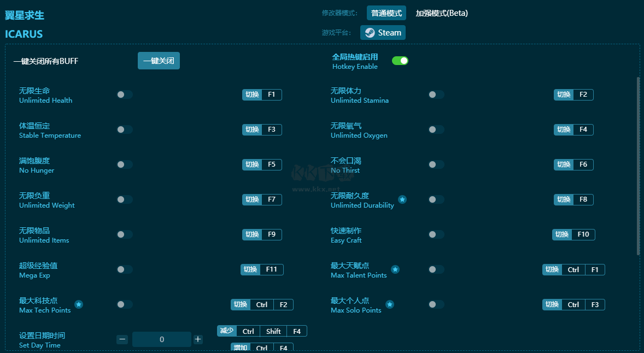The image size is (644, 353).
Task: Click F9 hotkey for Unlimited Items
Action: tap(272, 234)
